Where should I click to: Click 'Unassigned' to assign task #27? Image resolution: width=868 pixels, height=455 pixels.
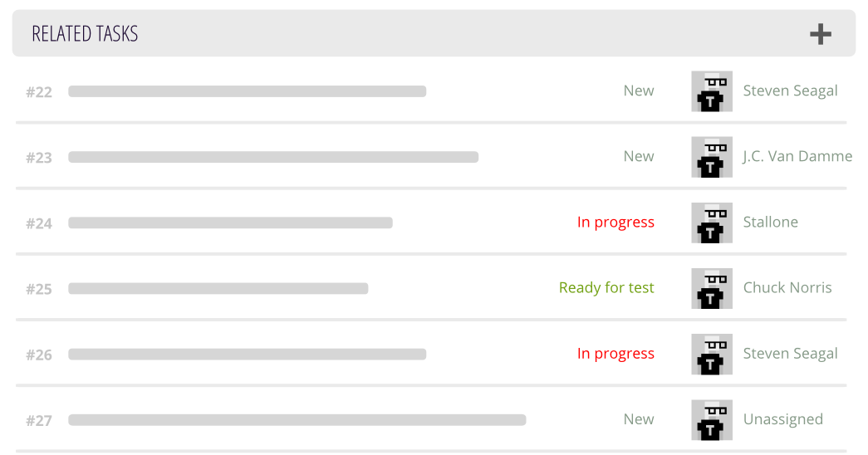[x=782, y=419]
